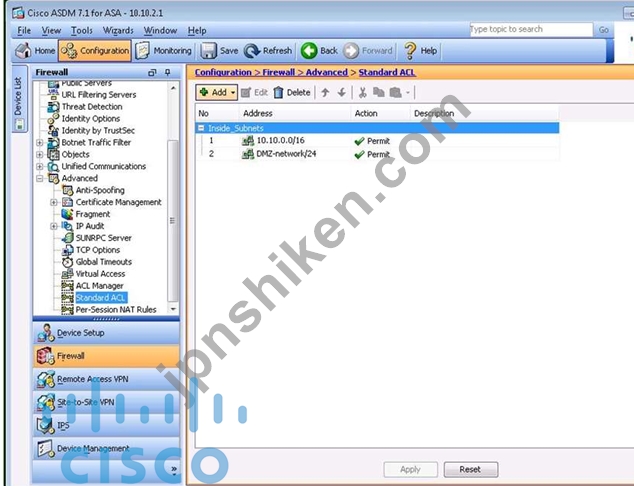Image resolution: width=634 pixels, height=486 pixels.
Task: Open Firewall section in navigation pane
Action: click(x=106, y=356)
